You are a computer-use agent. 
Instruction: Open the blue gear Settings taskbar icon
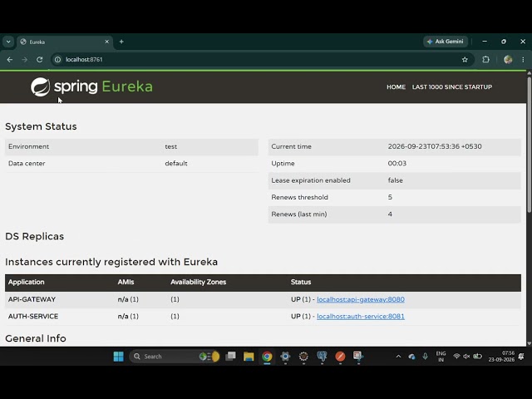285,357
